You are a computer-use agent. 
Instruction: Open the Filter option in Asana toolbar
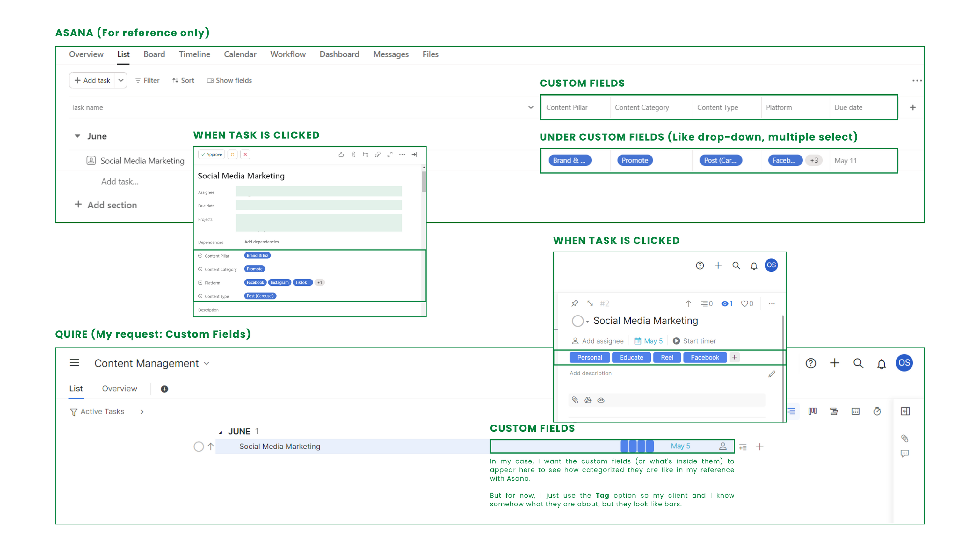pos(147,80)
